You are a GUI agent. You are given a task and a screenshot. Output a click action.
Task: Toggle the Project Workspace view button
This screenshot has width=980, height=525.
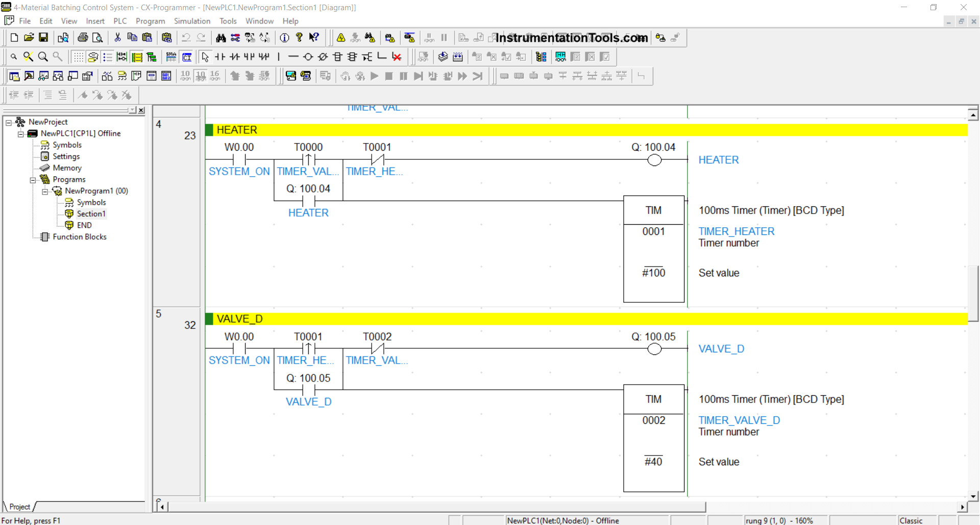pyautogui.click(x=14, y=76)
